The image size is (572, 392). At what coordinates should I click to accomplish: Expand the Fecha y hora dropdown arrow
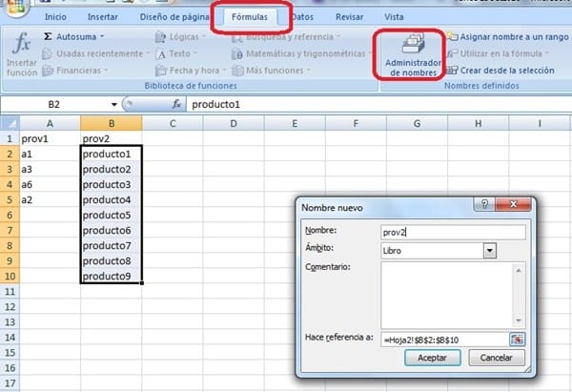tap(224, 70)
